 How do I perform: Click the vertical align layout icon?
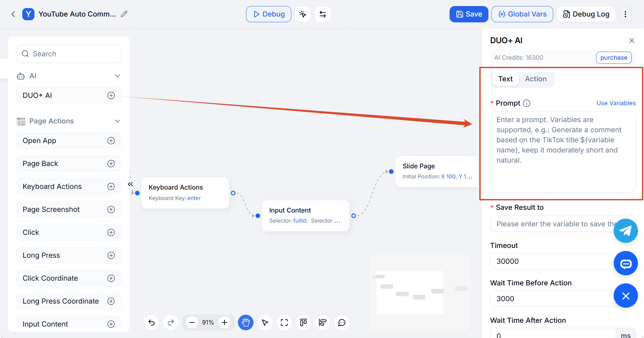(303, 323)
